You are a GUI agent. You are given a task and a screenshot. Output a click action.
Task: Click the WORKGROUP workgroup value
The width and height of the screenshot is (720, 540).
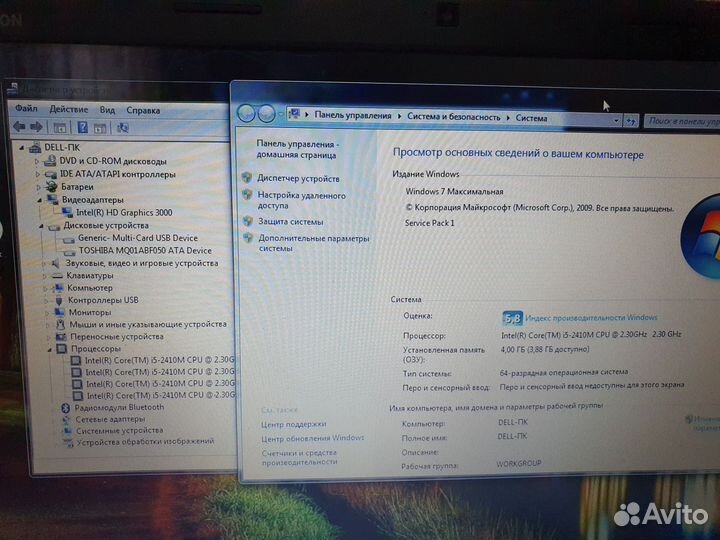pyautogui.click(x=519, y=464)
